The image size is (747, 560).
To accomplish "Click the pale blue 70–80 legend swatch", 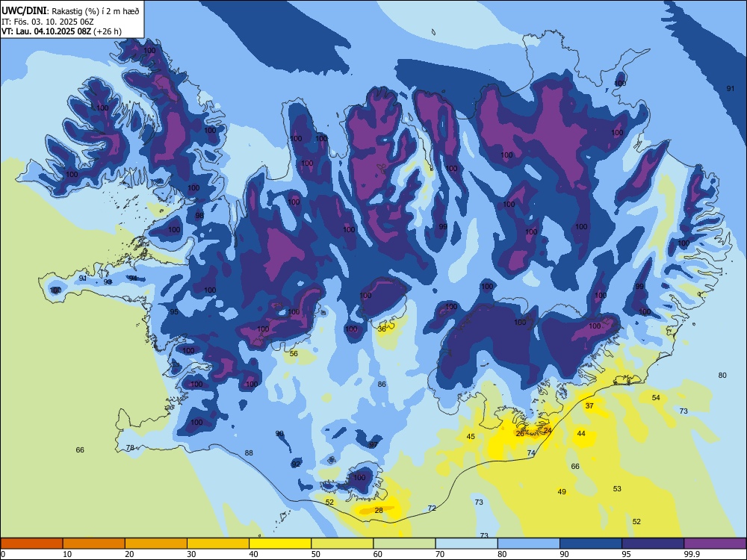I will [466, 544].
